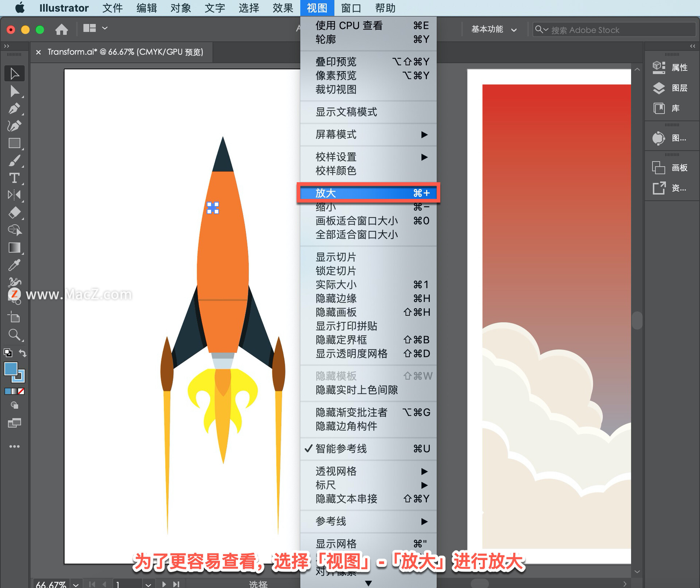
Task: Open the Window menu
Action: 351,8
